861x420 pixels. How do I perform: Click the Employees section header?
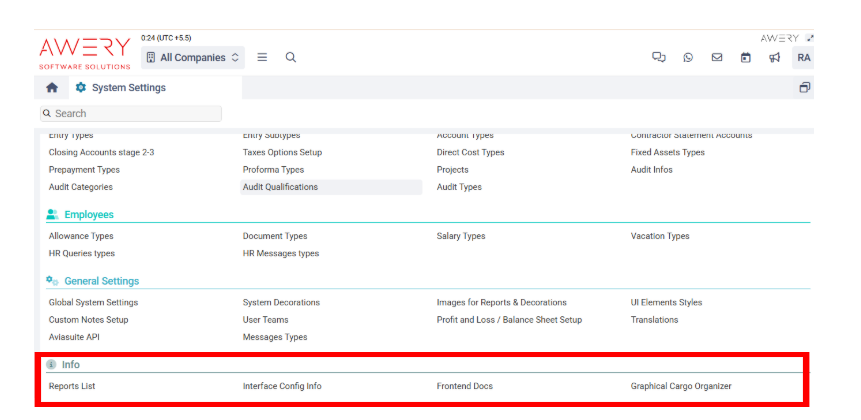88,215
